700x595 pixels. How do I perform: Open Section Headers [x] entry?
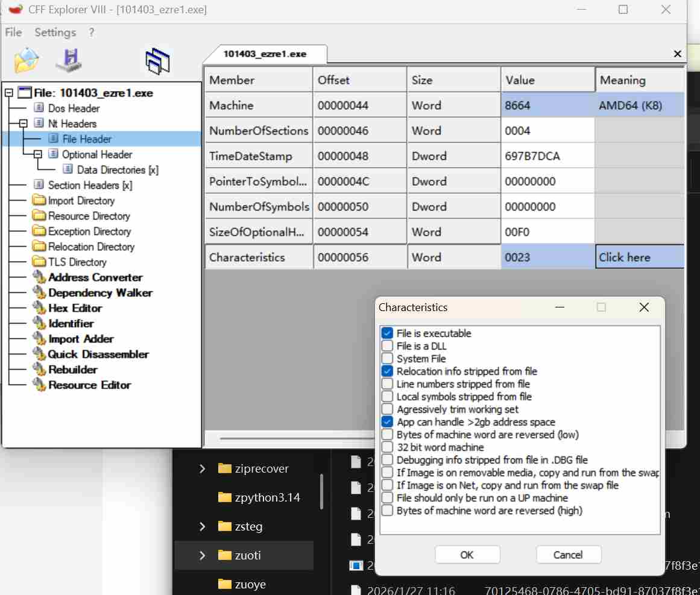(x=90, y=185)
